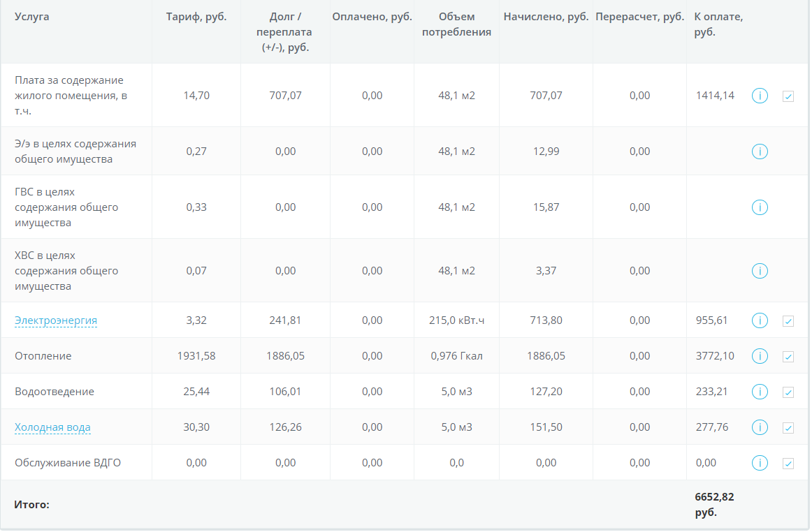Image resolution: width=812 pixels, height=532 pixels.
Task: Toggle checkbox for Электроэнергия payment
Action: point(788,321)
